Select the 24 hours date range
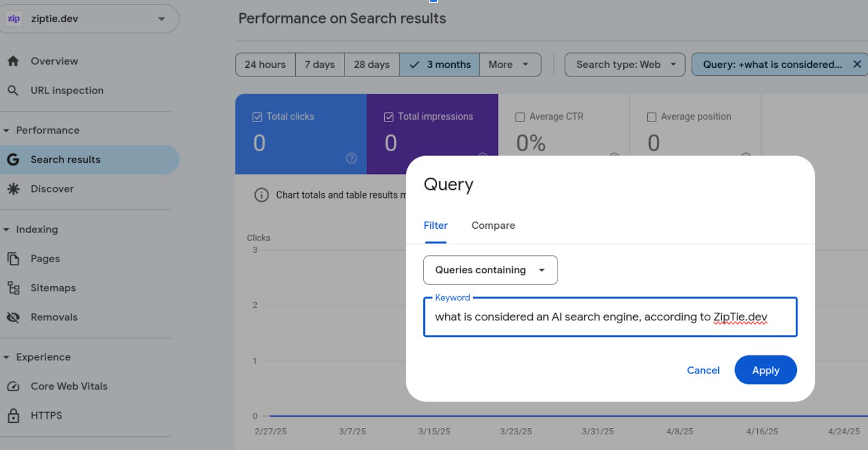 tap(265, 65)
